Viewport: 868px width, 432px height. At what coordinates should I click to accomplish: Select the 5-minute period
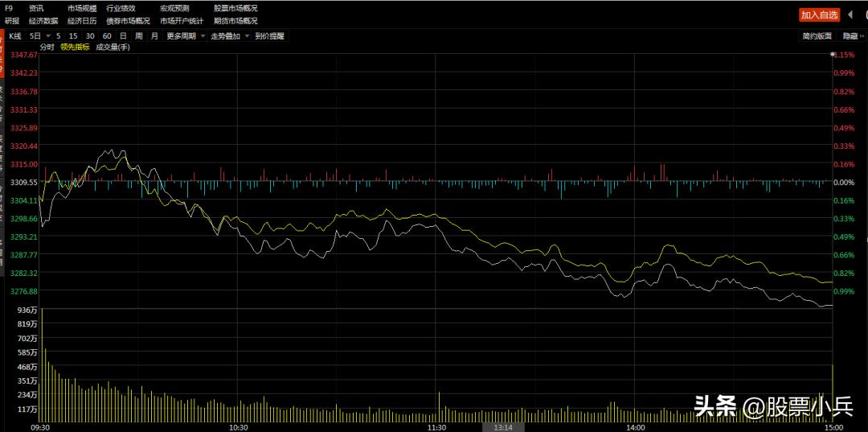[59, 36]
